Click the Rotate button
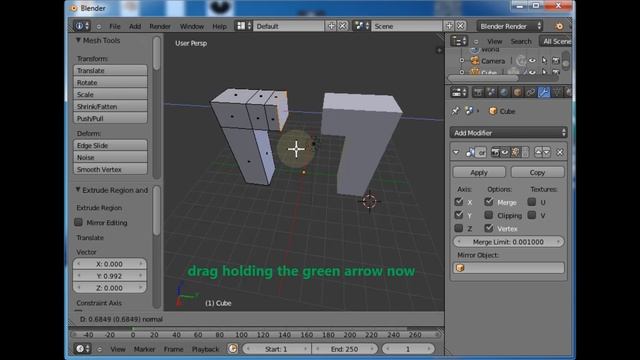 point(110,82)
